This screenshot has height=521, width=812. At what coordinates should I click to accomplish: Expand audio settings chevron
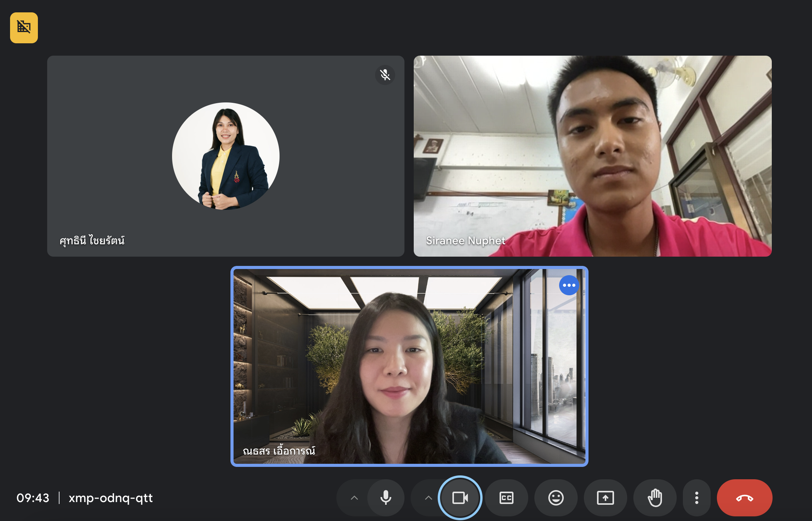pos(354,498)
